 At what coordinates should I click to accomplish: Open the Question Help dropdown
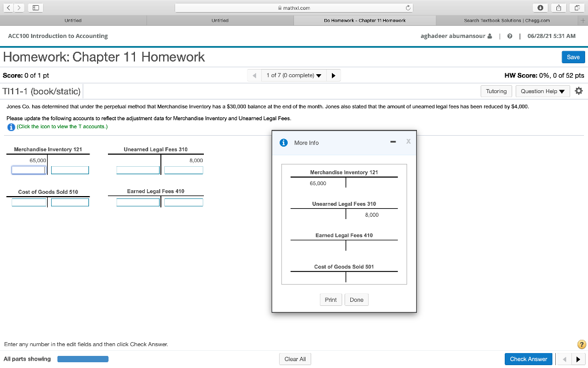pos(542,90)
